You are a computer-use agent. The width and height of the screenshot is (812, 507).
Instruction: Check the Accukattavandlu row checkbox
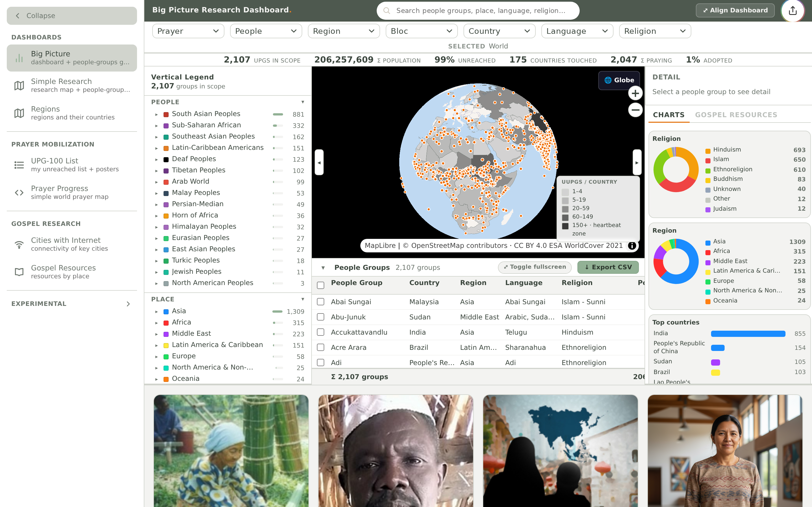[321, 332]
